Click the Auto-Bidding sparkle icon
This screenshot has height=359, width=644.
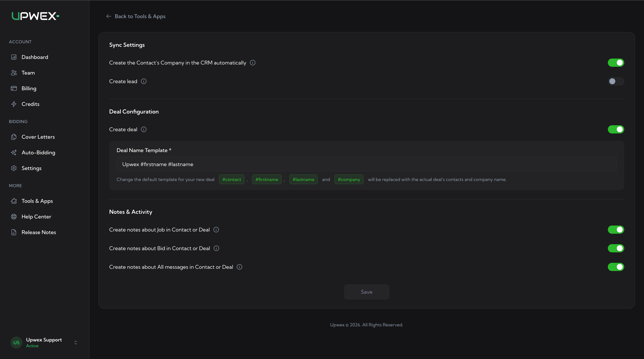click(14, 152)
